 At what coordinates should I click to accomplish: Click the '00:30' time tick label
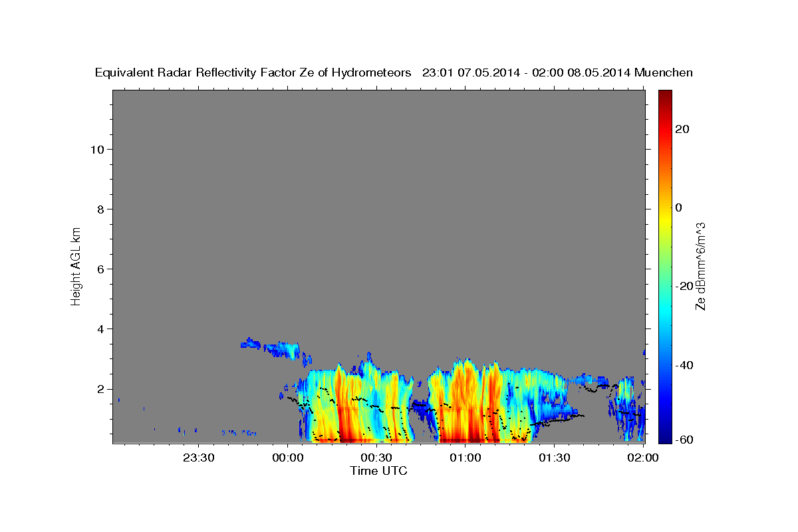(376, 458)
